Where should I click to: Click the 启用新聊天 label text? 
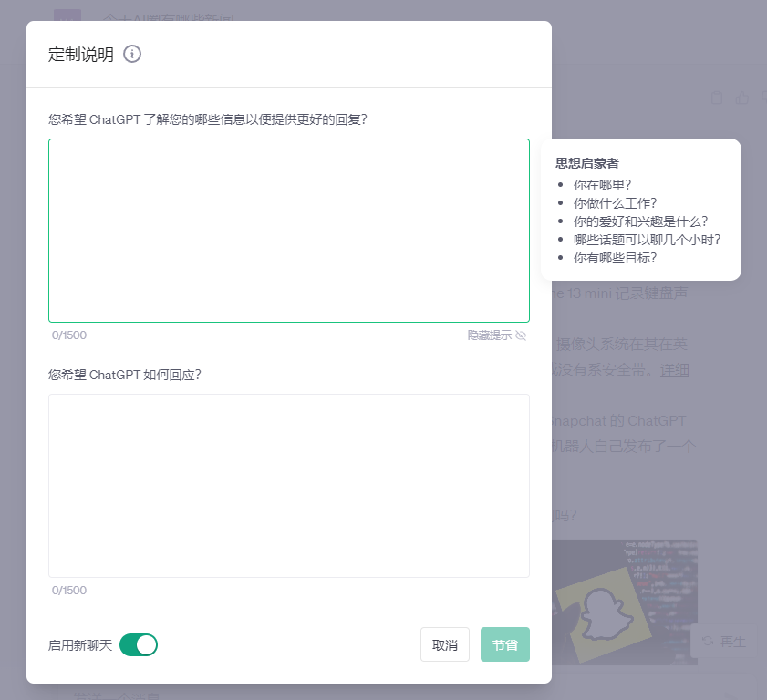(80, 645)
